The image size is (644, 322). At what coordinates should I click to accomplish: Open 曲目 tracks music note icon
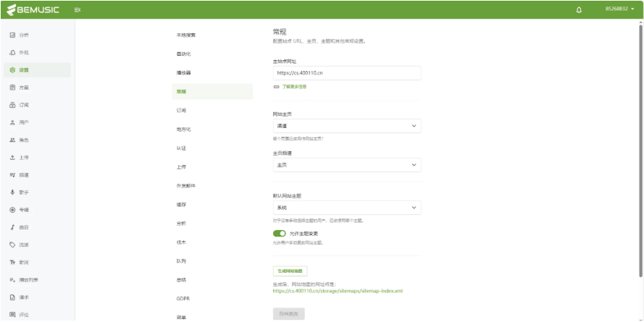coord(12,227)
